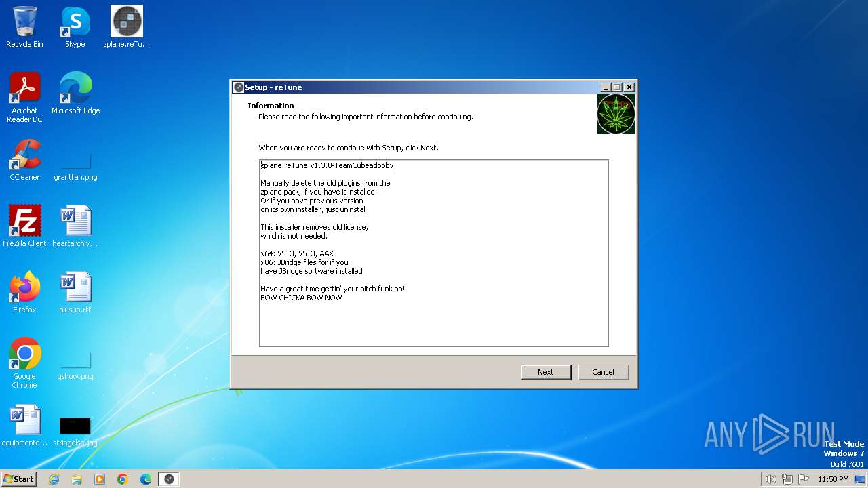Open the Action Center flag icon
The height and width of the screenshot is (488, 868).
point(804,479)
